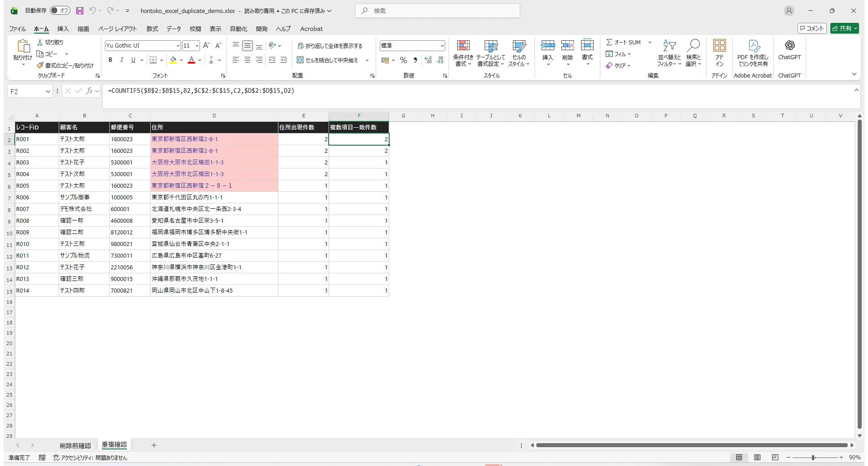
Task: Click the Merge and Center icon
Action: (300, 60)
